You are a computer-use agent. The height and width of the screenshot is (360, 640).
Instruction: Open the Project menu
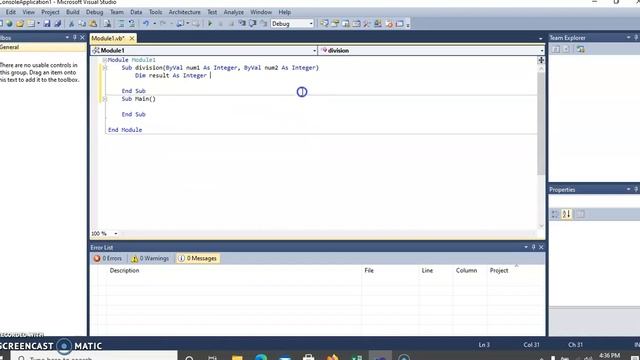50,12
